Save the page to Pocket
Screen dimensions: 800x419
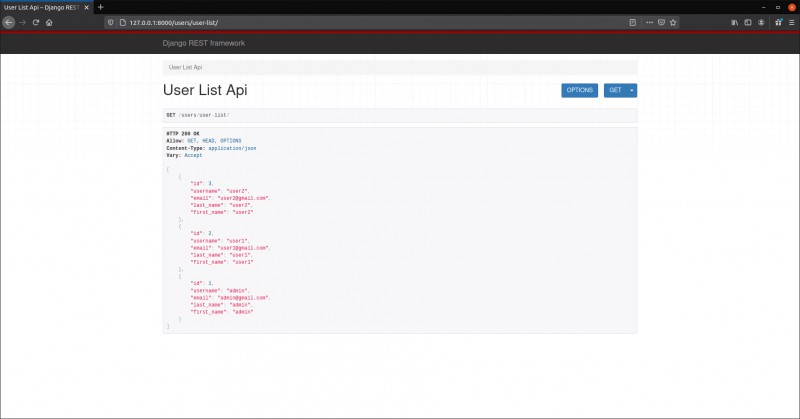coord(661,22)
